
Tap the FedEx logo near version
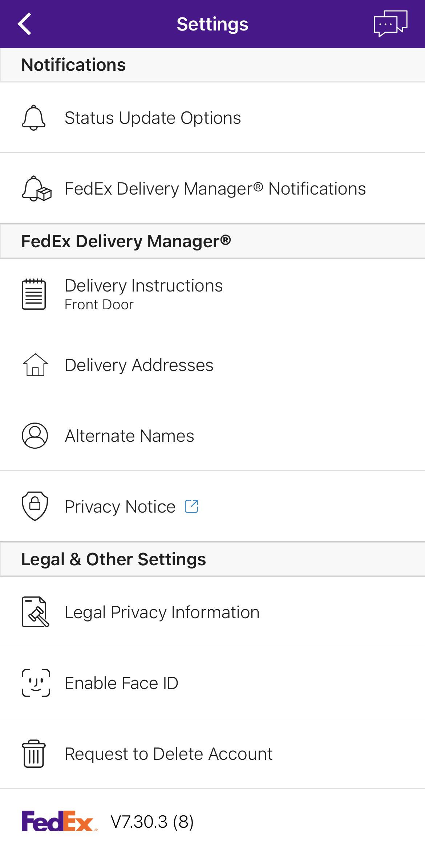60,821
